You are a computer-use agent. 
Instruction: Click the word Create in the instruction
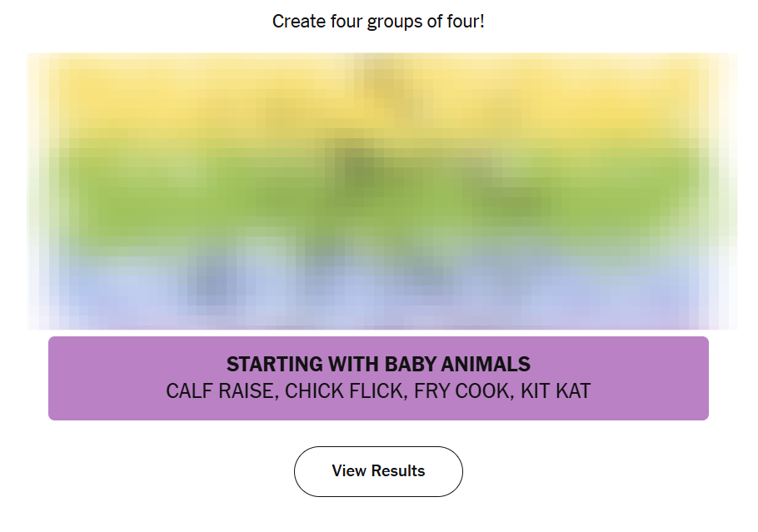pos(299,21)
